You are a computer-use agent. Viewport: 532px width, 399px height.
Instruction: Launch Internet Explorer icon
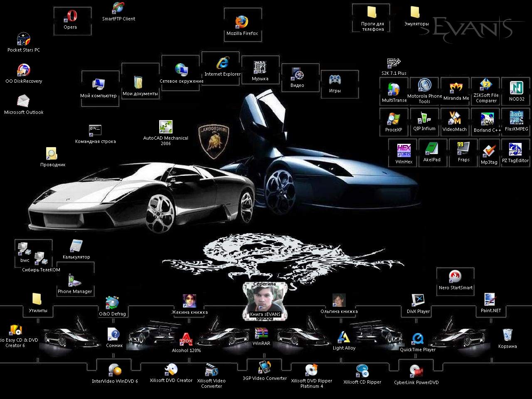[x=222, y=63]
